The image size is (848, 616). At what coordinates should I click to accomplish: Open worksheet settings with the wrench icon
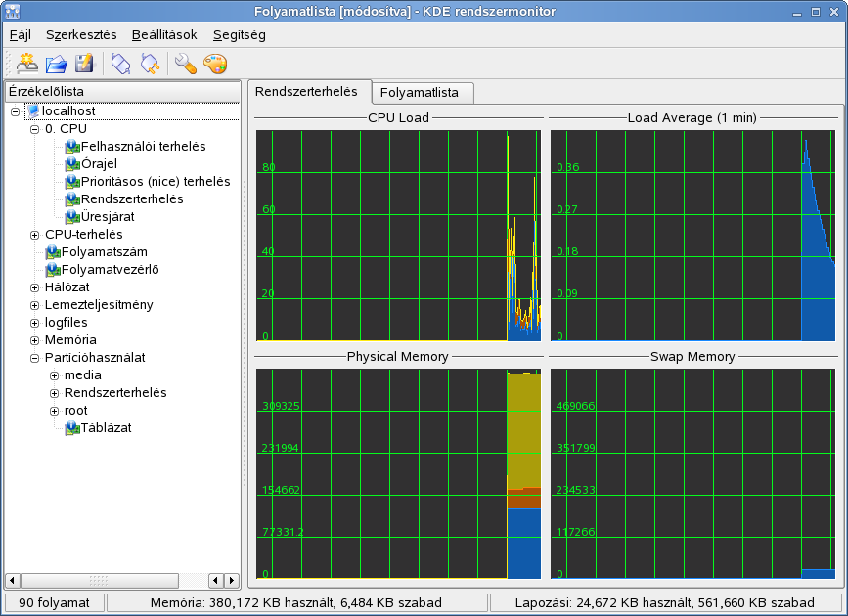186,64
